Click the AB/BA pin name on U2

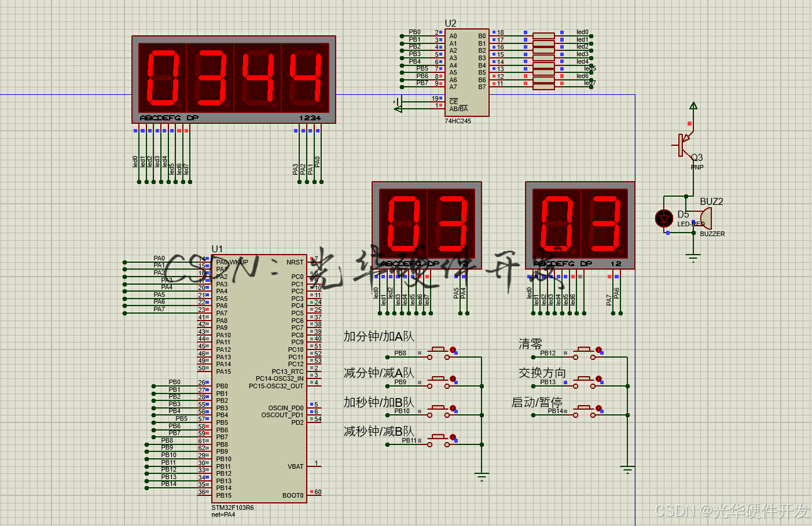point(458,109)
